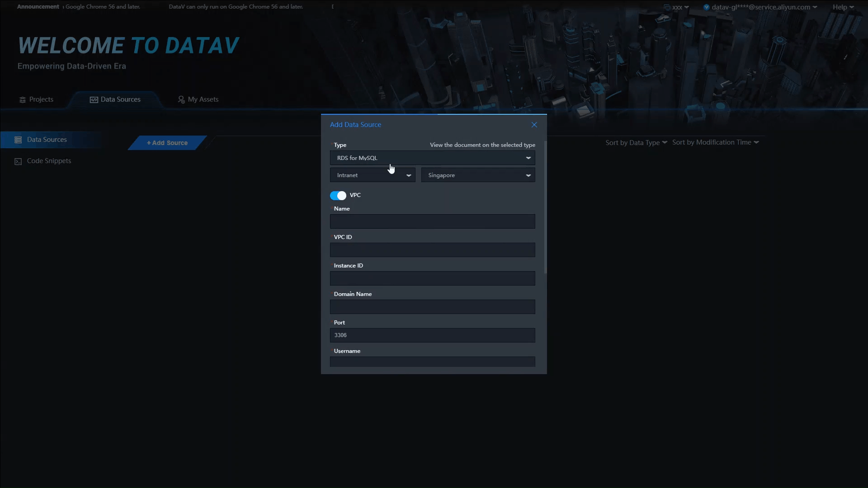Close the Add Data Source dialog

(534, 125)
